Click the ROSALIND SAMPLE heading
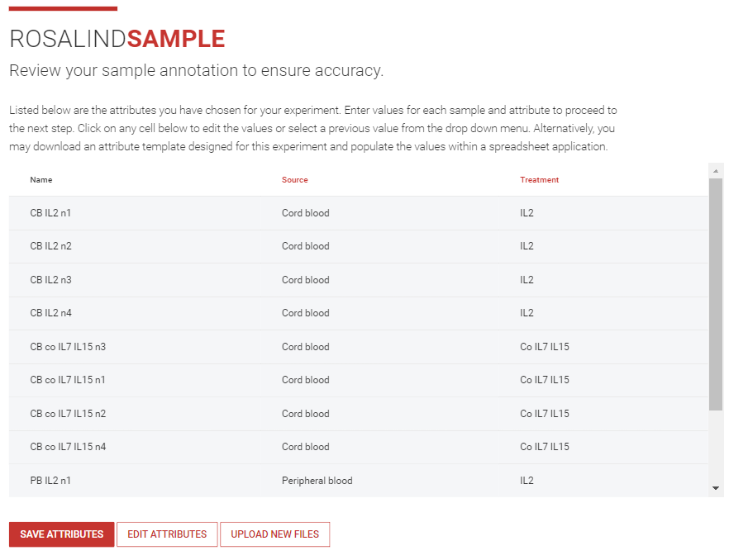 pyautogui.click(x=117, y=39)
